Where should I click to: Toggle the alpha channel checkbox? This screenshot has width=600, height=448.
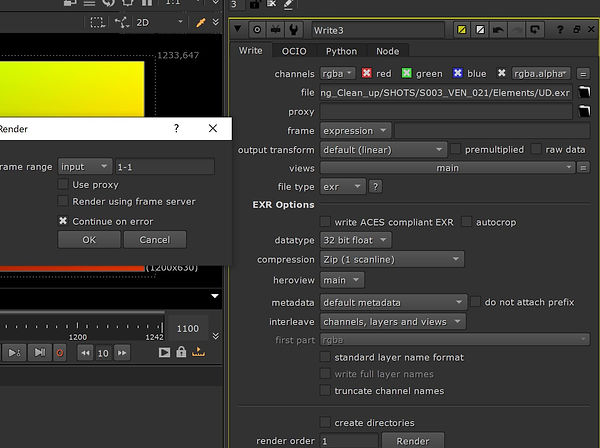click(x=502, y=73)
